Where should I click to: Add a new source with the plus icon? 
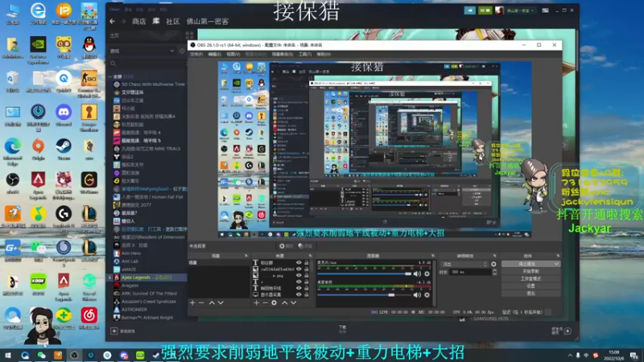tap(256, 303)
